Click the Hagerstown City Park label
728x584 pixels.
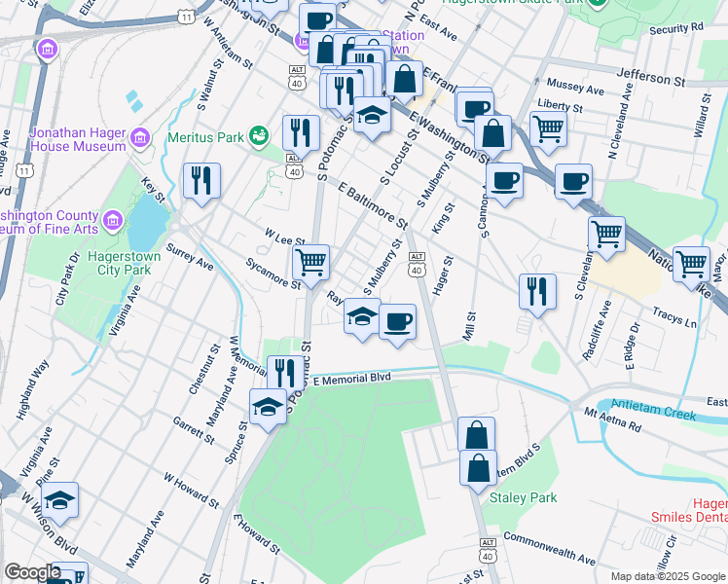click(x=124, y=263)
